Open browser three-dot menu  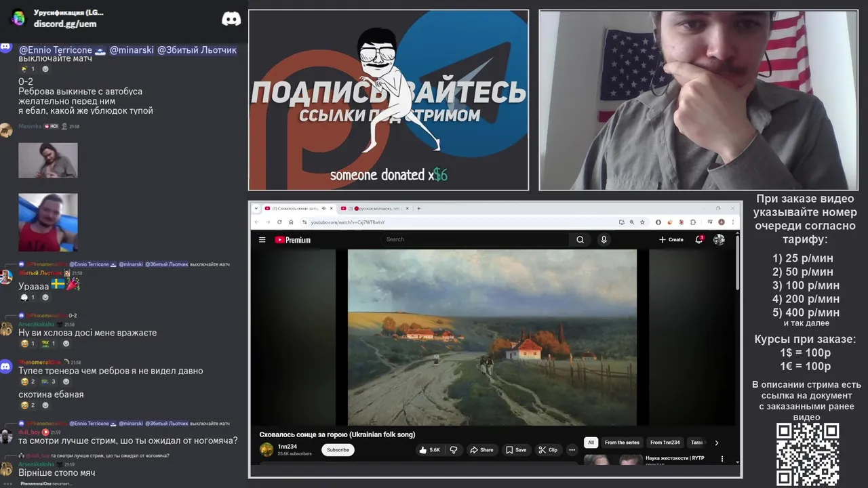coord(733,222)
